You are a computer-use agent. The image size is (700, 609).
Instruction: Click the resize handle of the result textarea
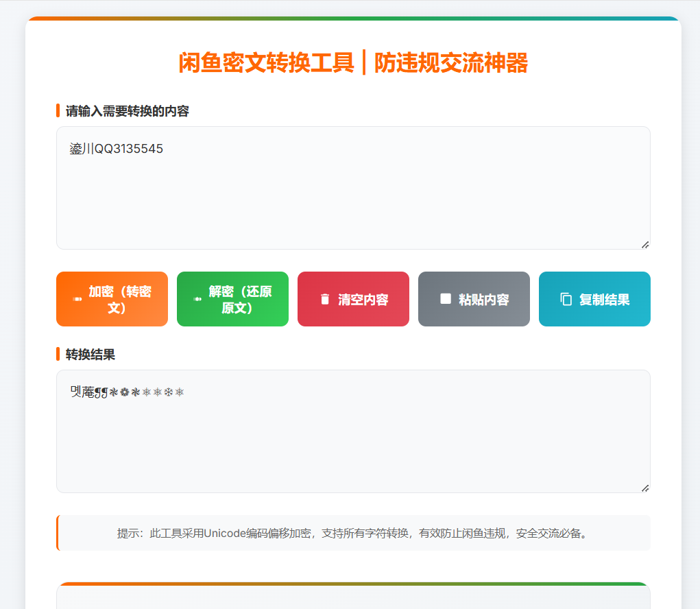click(x=644, y=487)
